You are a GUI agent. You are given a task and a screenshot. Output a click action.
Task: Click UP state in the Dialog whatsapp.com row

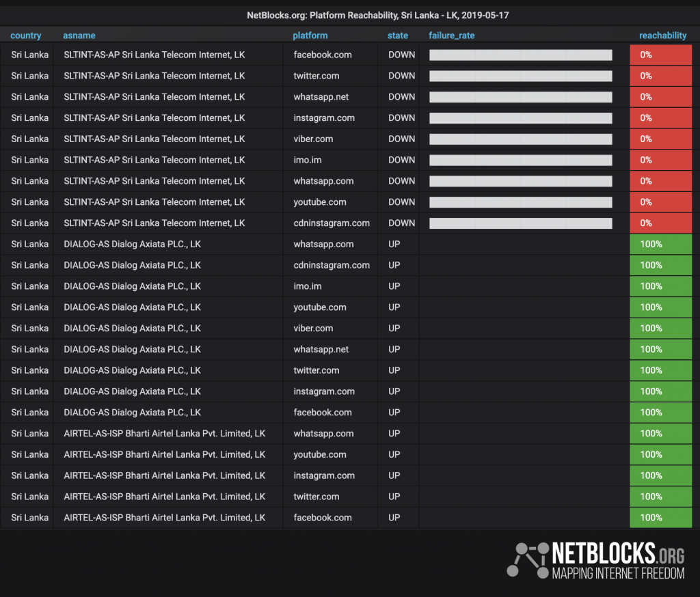point(394,244)
